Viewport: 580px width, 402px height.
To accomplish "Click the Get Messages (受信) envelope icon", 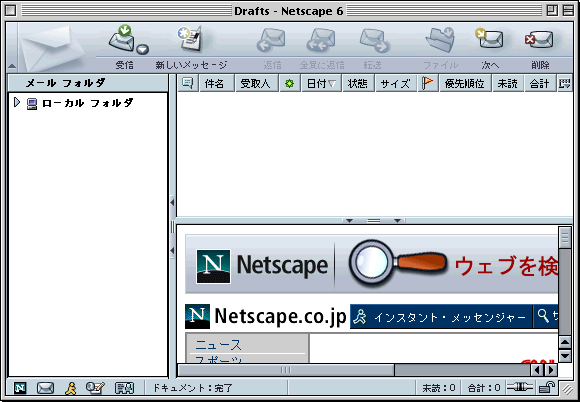I will point(124,38).
